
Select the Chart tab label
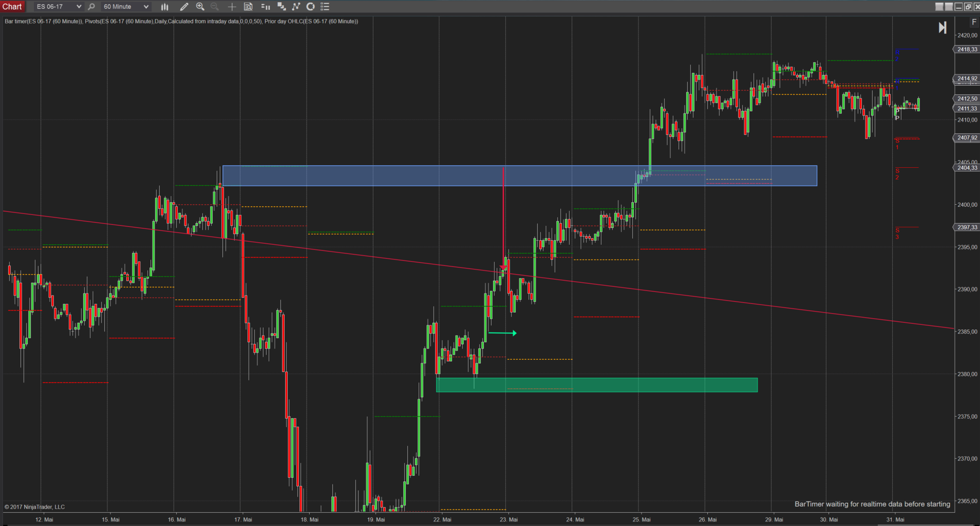(x=12, y=7)
